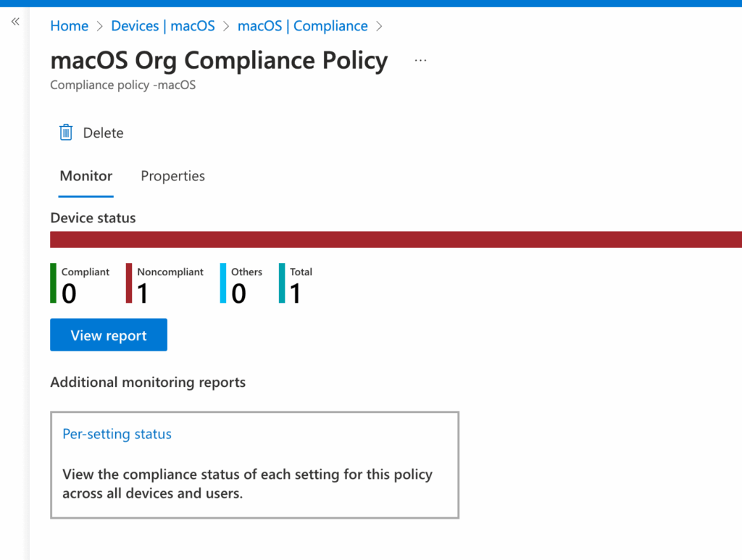Open the more actions expander beside policy title

point(420,60)
